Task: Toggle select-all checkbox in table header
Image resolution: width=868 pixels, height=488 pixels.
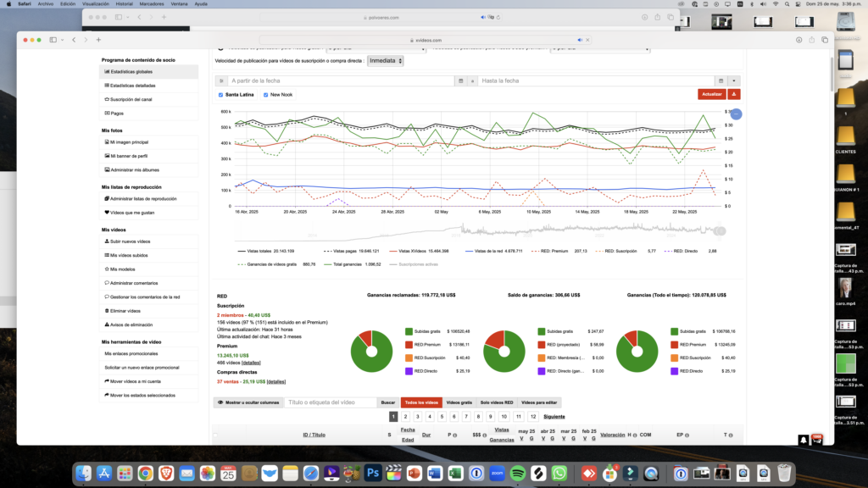Action: point(215,435)
